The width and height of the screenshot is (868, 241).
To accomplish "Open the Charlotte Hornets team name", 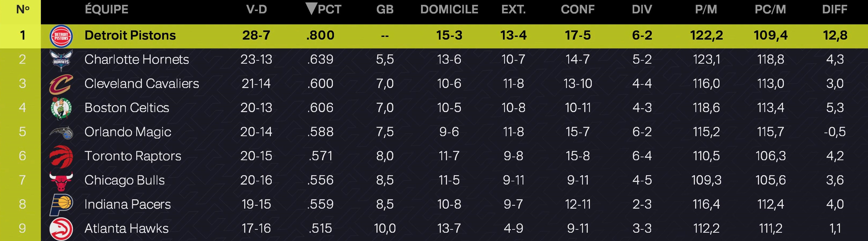I will (x=137, y=59).
